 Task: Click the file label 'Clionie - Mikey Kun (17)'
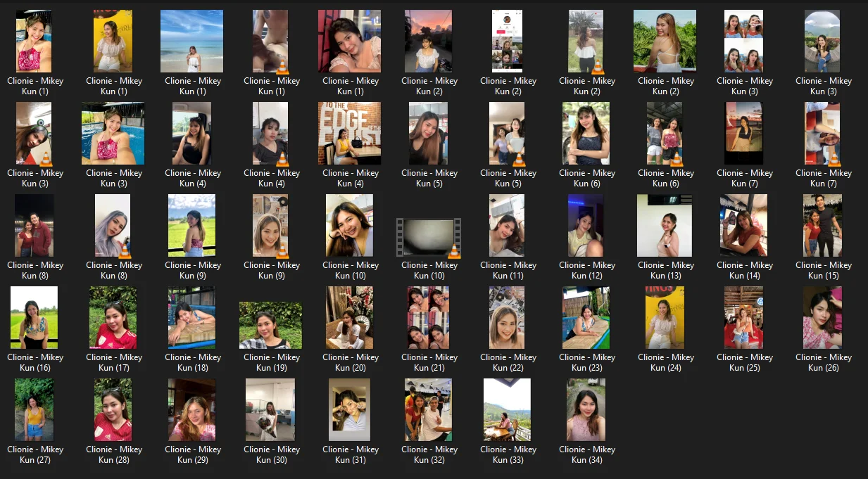pyautogui.click(x=114, y=362)
